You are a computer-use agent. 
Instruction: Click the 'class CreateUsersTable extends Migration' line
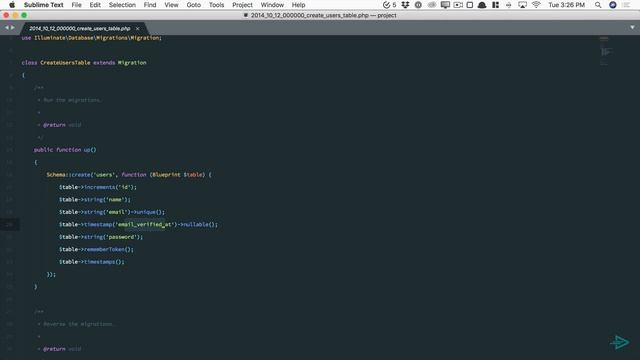(x=84, y=62)
